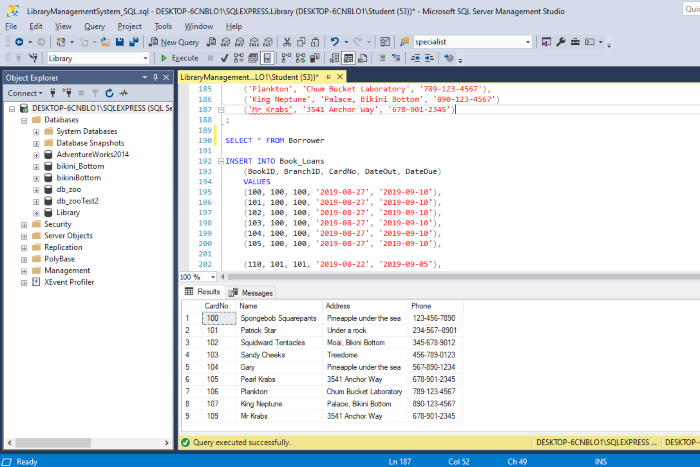Click the Comment Out Selected Lines icon
Viewport: 700px width, 467px height.
pyautogui.click(x=382, y=58)
